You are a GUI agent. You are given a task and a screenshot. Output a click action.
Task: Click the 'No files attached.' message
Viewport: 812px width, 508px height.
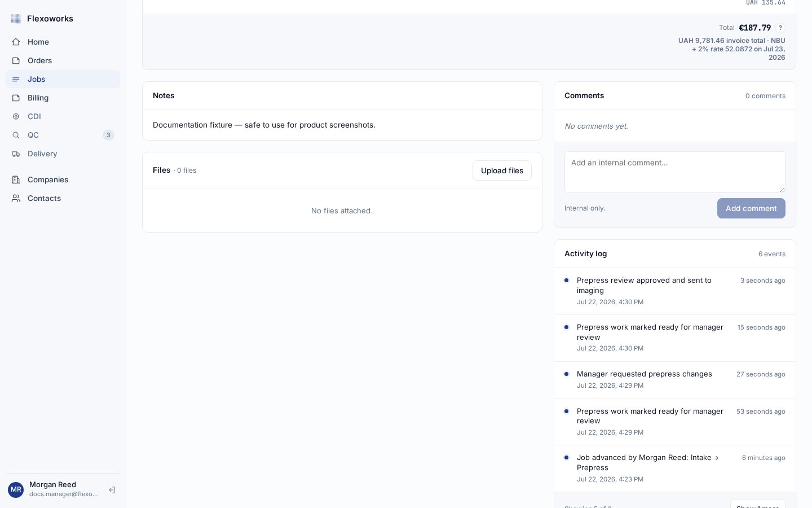[342, 211]
